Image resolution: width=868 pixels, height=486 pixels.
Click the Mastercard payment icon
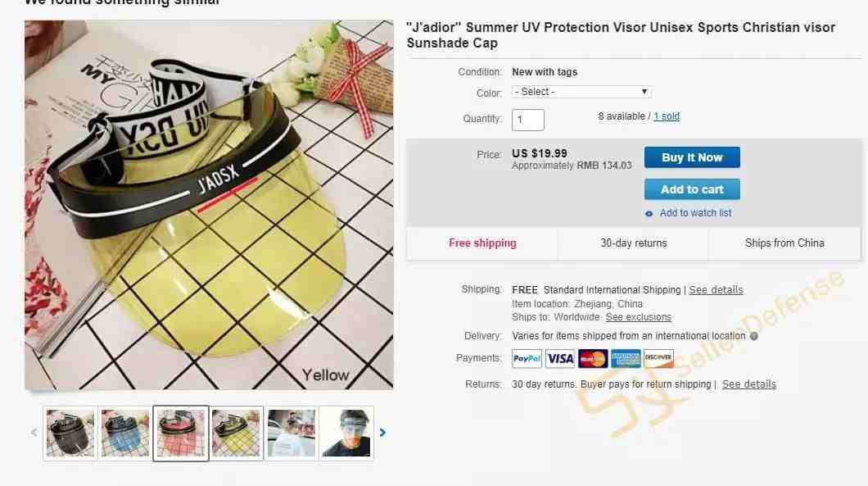(592, 358)
